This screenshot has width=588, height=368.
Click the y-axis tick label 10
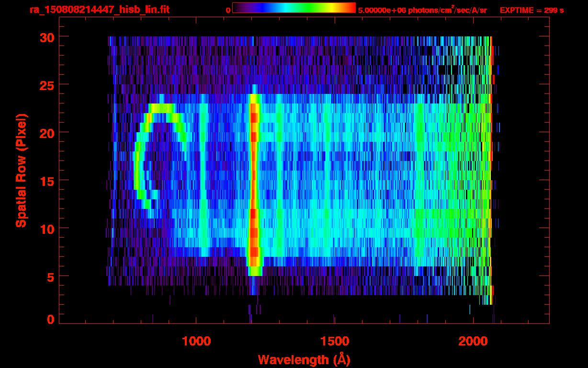click(46, 229)
